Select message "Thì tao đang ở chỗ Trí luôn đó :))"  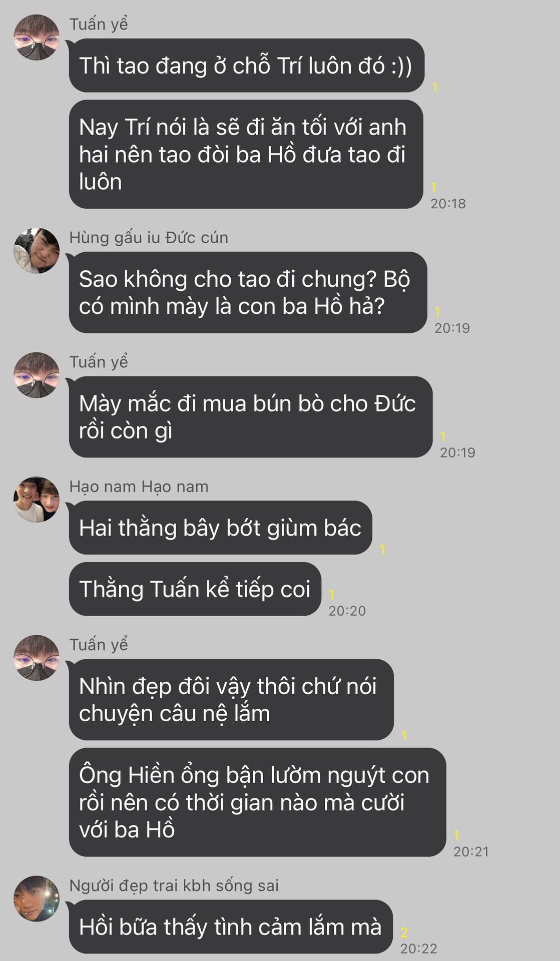pyautogui.click(x=247, y=66)
